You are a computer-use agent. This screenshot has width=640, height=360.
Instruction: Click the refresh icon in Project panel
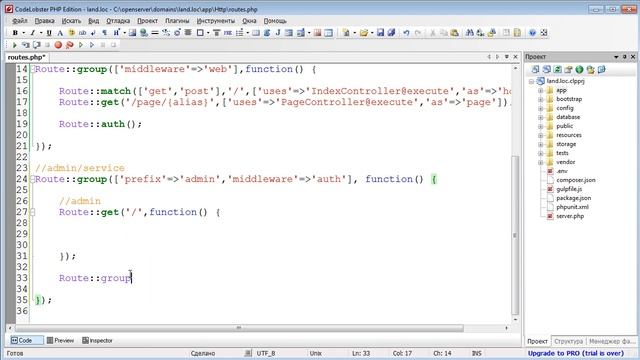(557, 69)
